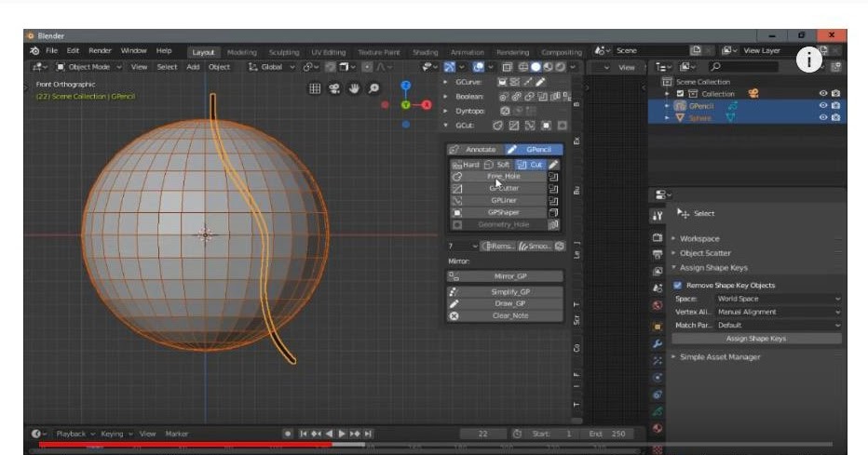Click the Clear_Note button
Viewport: 868px width, 455px height.
506,316
